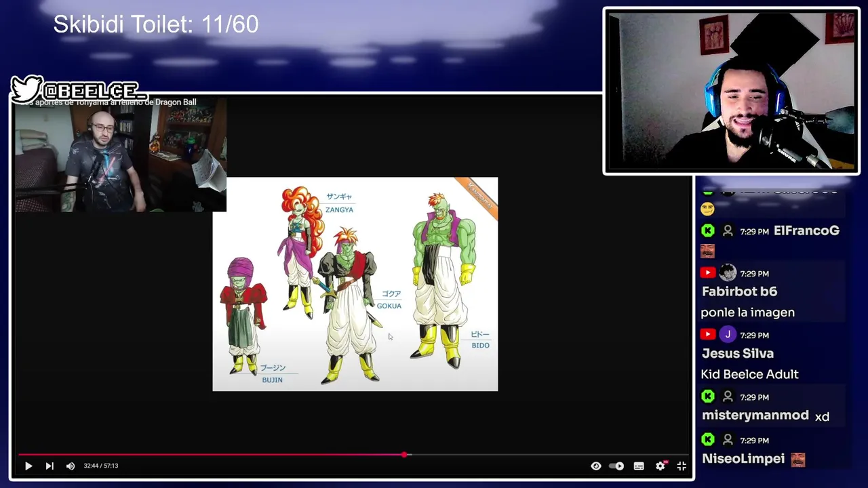
Task: Click the NiseoLimpei username
Action: tap(743, 459)
